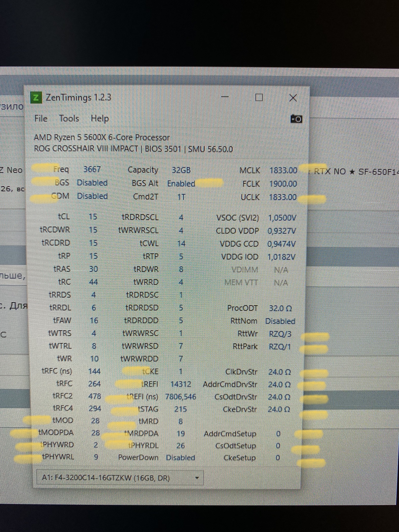This screenshot has height=532, width=399.
Task: Click the UCLK label
Action: 250,197
